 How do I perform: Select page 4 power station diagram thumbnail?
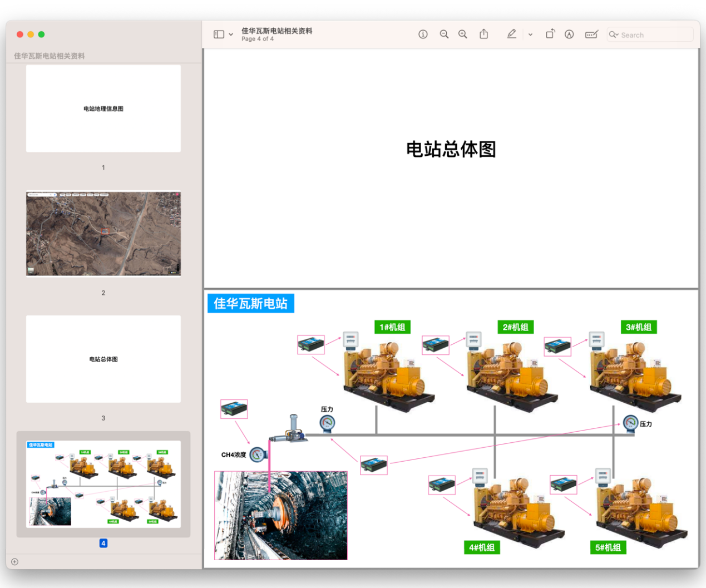[103, 484]
